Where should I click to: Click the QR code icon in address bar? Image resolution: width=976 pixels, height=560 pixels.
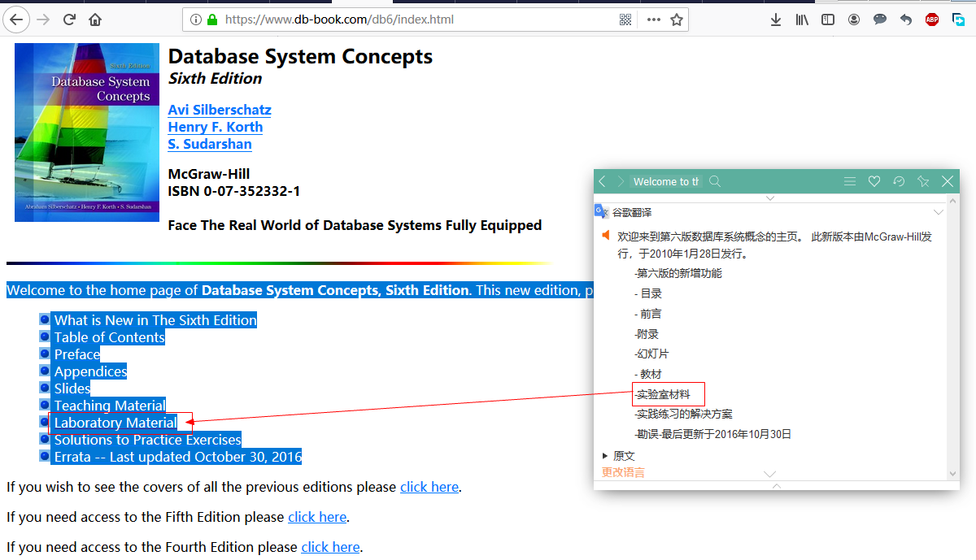625,20
